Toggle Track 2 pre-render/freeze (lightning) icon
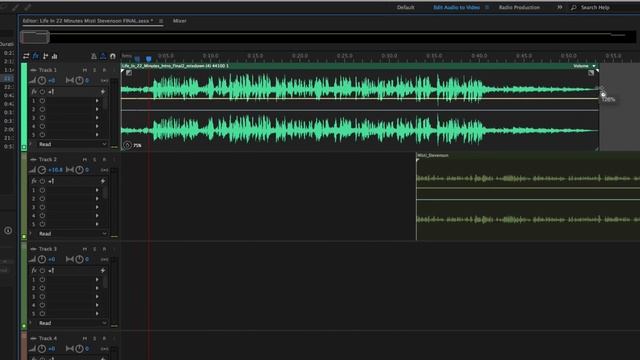 point(103,181)
